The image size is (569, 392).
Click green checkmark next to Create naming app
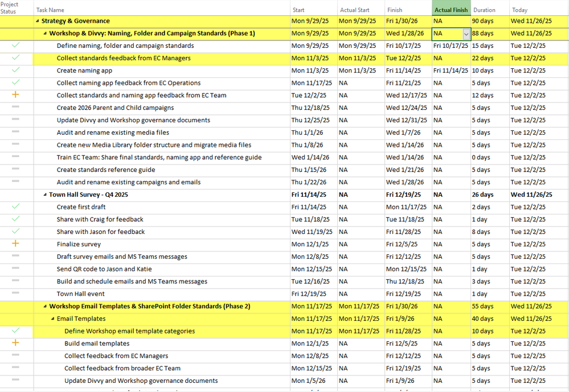[15, 70]
